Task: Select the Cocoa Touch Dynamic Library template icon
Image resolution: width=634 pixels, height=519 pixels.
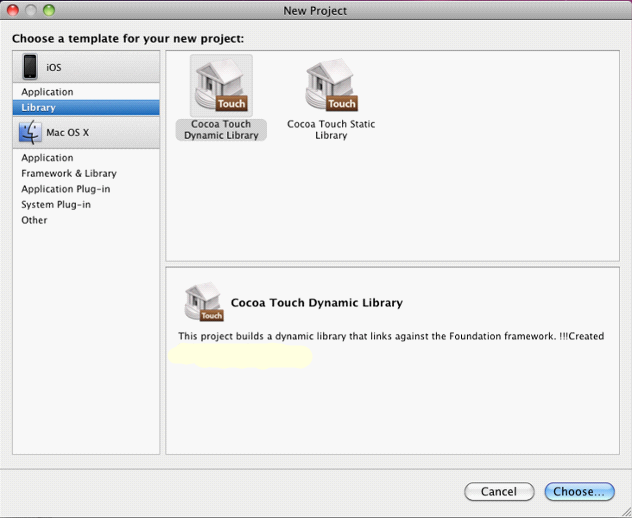Action: click(221, 85)
